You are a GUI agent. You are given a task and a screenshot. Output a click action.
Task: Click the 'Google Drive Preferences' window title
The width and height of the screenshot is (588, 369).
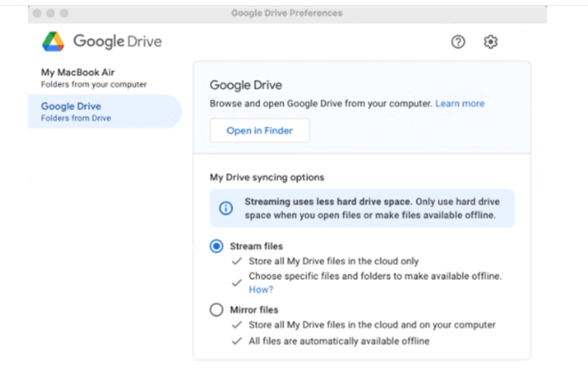point(287,13)
